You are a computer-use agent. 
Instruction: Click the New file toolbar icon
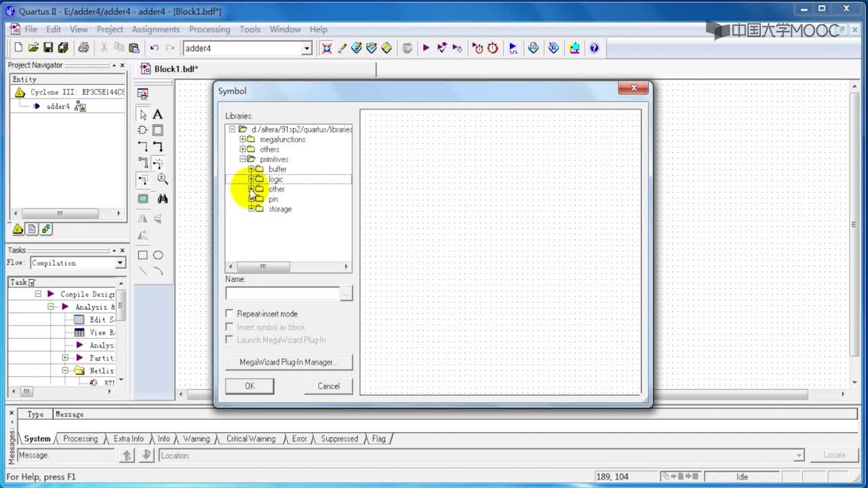click(x=18, y=48)
